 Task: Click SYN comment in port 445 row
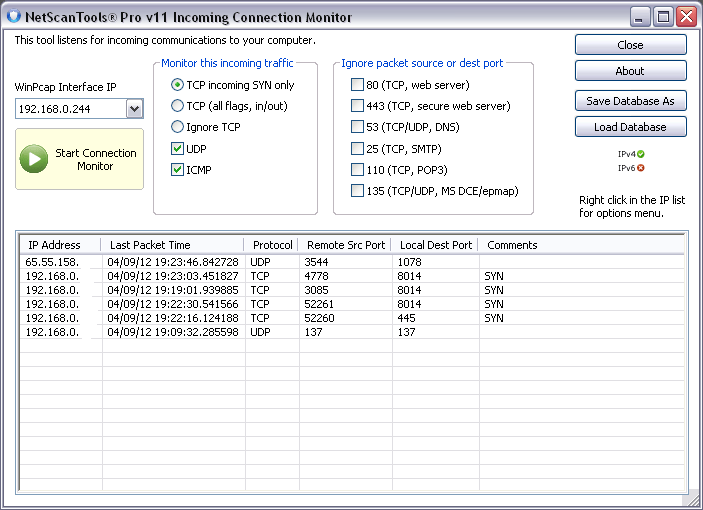click(494, 318)
